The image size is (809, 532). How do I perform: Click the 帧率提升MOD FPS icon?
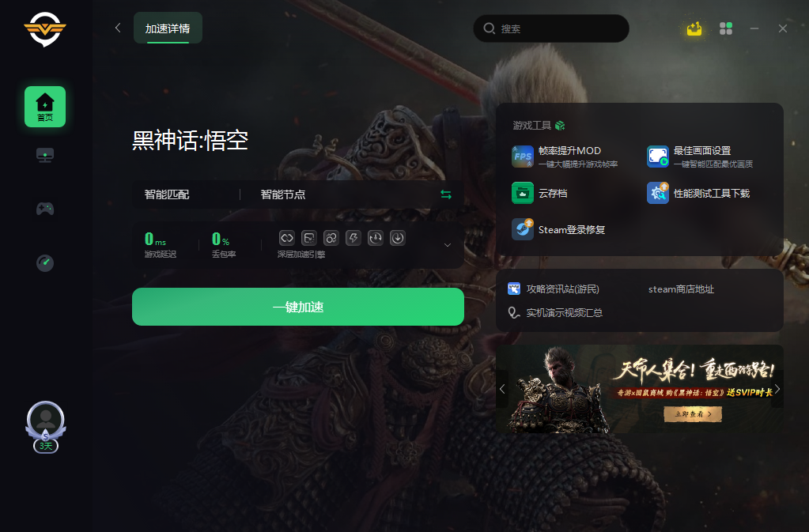pos(522,157)
